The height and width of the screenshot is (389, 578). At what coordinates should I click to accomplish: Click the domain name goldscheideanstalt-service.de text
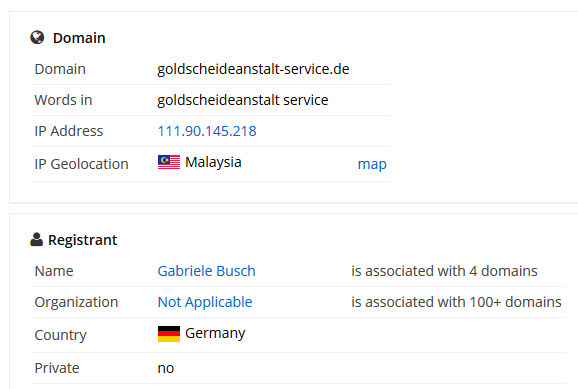253,69
